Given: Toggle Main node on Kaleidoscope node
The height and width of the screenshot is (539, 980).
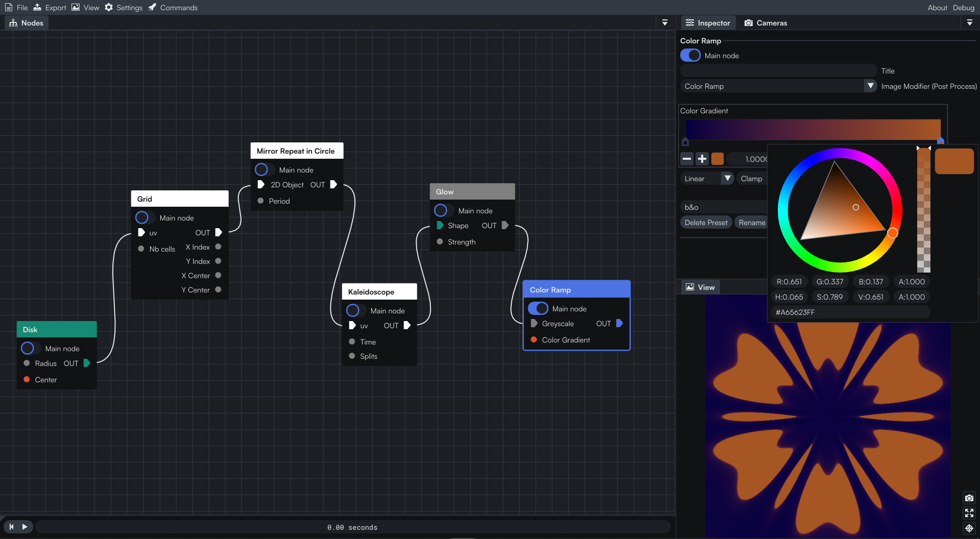Looking at the screenshot, I should [355, 310].
